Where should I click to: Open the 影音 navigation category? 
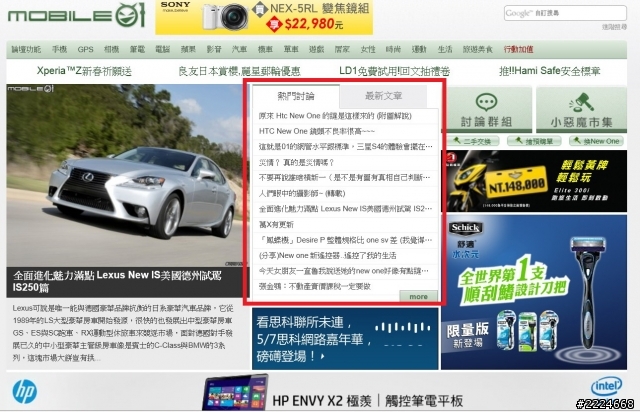[x=214, y=49]
